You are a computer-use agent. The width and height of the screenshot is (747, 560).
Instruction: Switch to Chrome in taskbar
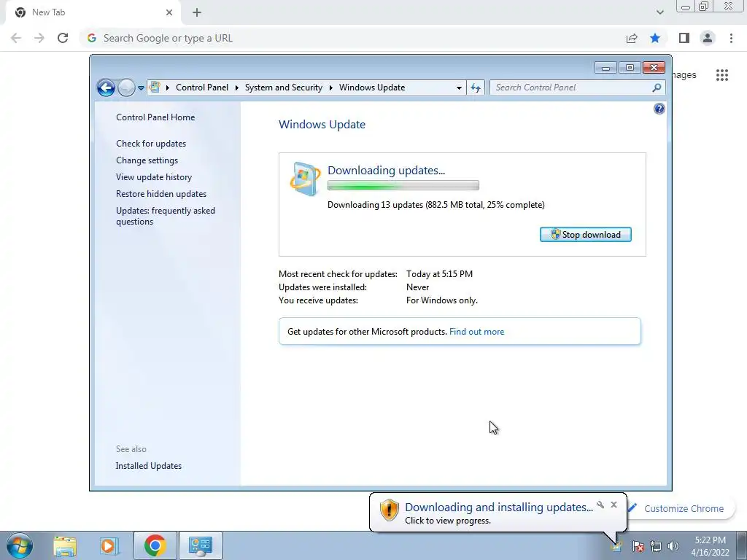(155, 545)
